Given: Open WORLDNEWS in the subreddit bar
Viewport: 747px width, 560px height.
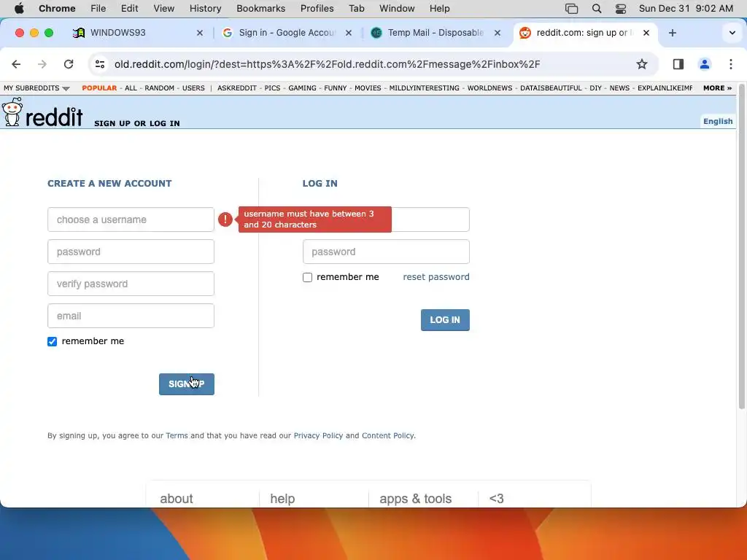Looking at the screenshot, I should pyautogui.click(x=489, y=88).
